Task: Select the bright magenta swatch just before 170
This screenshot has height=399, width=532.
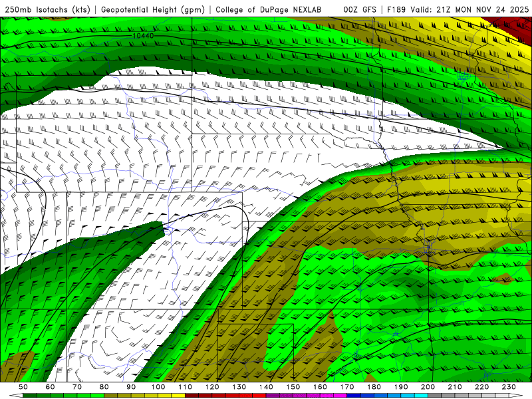Action: tap(340, 396)
